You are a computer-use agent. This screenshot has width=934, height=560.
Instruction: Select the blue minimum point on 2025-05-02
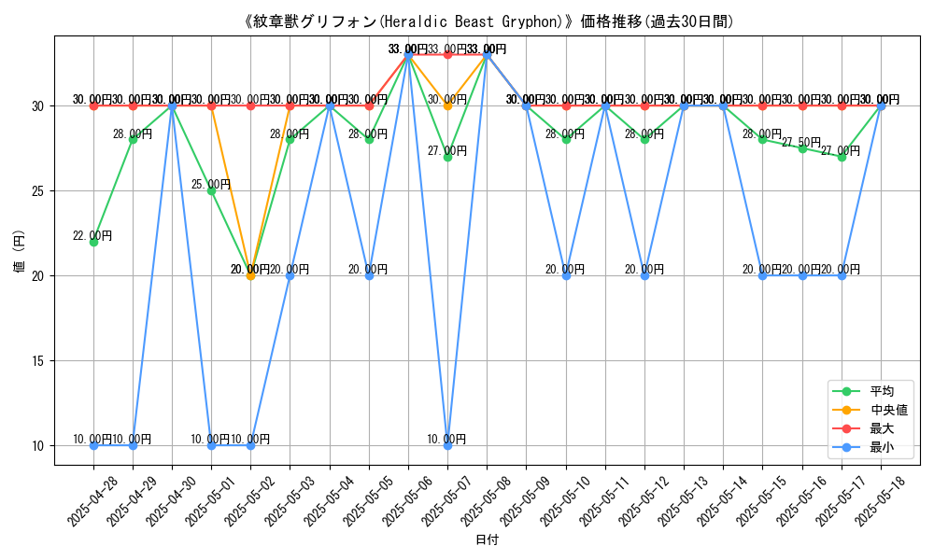[x=250, y=446]
